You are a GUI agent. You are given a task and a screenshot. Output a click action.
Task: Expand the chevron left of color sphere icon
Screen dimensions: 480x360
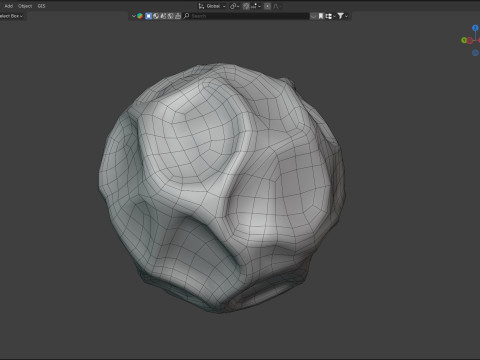click(134, 16)
